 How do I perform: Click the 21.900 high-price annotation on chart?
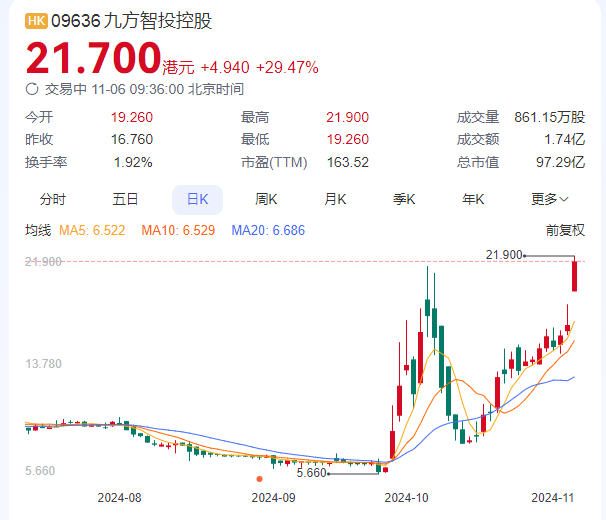tap(504, 255)
